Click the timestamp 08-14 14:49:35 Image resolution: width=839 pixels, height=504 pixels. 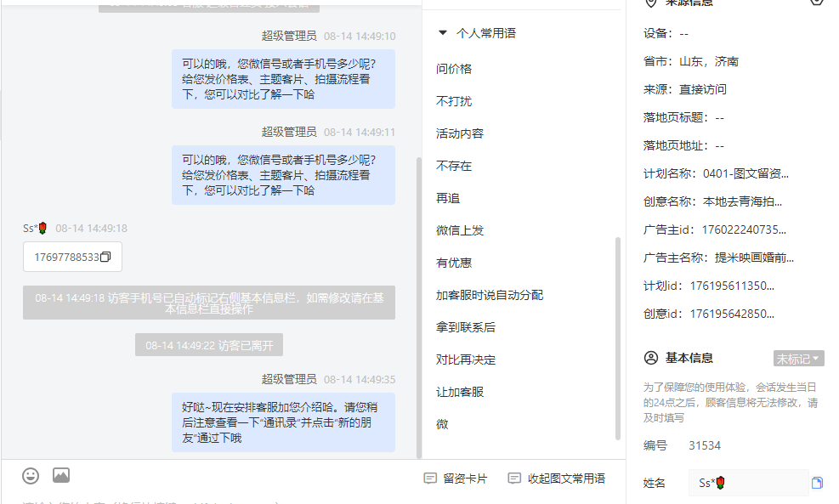[x=360, y=379]
